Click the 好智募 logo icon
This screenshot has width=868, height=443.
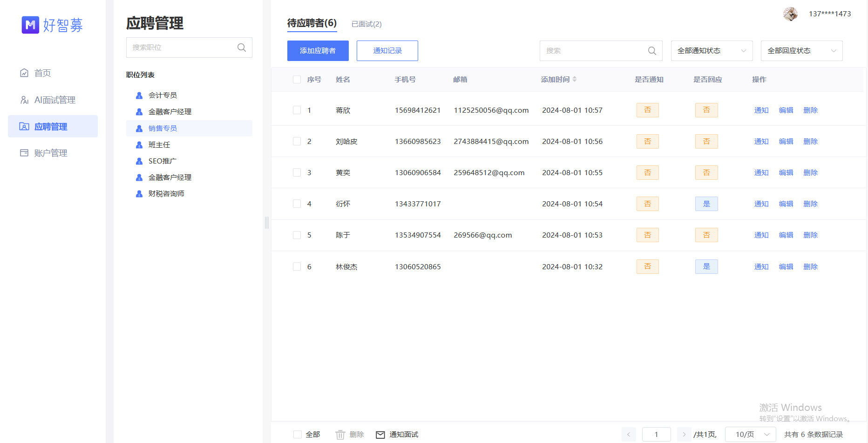tap(30, 25)
